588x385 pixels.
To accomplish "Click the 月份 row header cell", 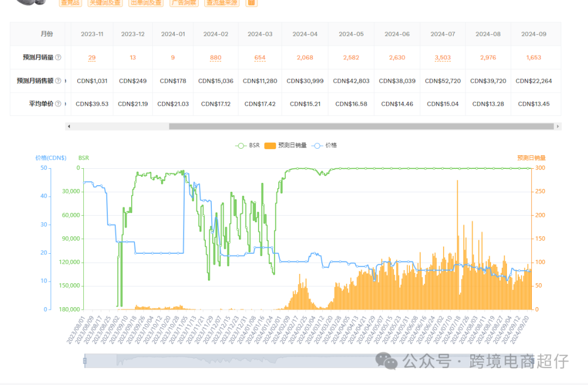I will [x=38, y=34].
